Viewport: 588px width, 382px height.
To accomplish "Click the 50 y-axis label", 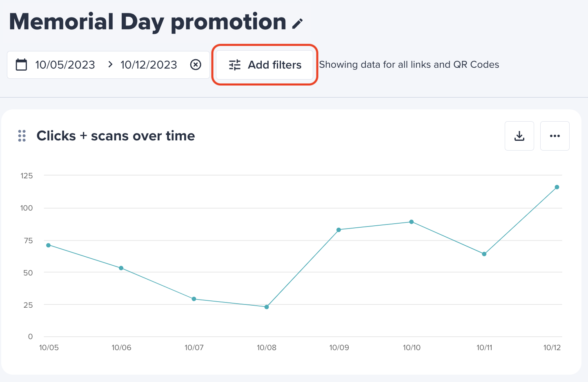I will [x=28, y=273].
